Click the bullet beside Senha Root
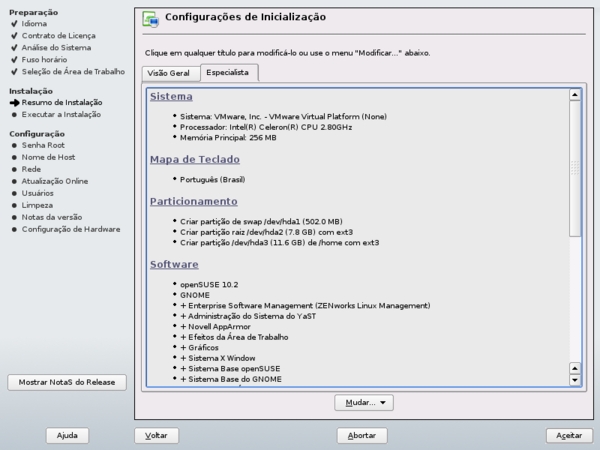The width and height of the screenshot is (600, 450). coord(14,145)
